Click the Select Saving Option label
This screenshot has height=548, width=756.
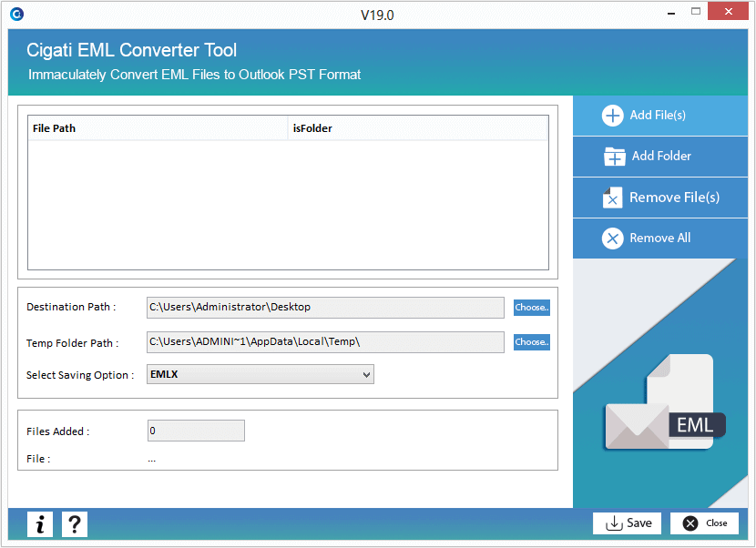coord(80,375)
